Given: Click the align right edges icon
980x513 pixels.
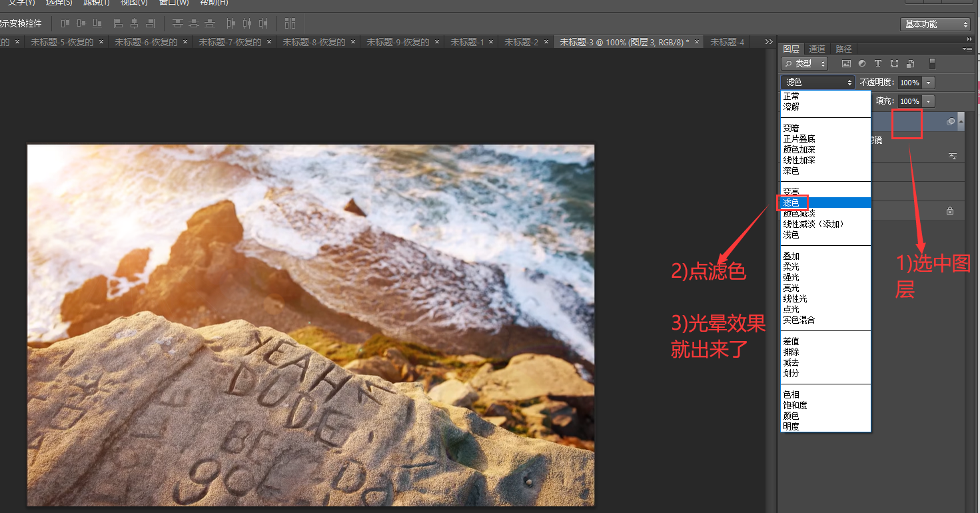Looking at the screenshot, I should (151, 23).
